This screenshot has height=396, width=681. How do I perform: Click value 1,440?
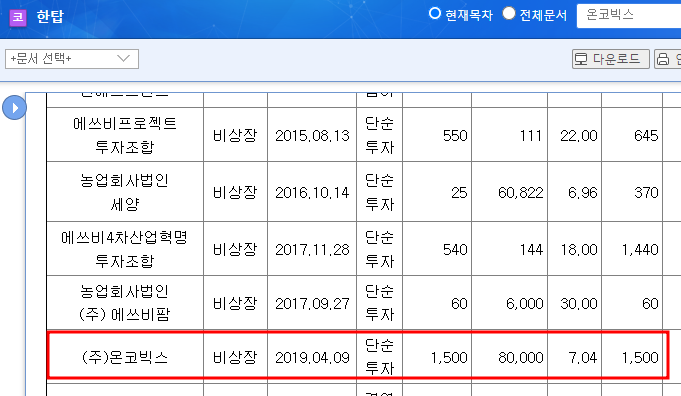click(x=640, y=249)
